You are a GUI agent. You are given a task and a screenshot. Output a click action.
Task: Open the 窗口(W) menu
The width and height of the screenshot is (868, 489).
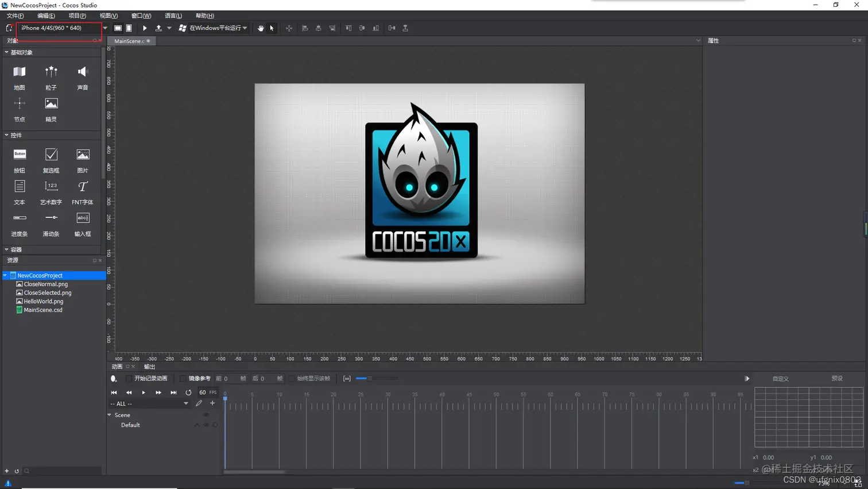tap(141, 16)
